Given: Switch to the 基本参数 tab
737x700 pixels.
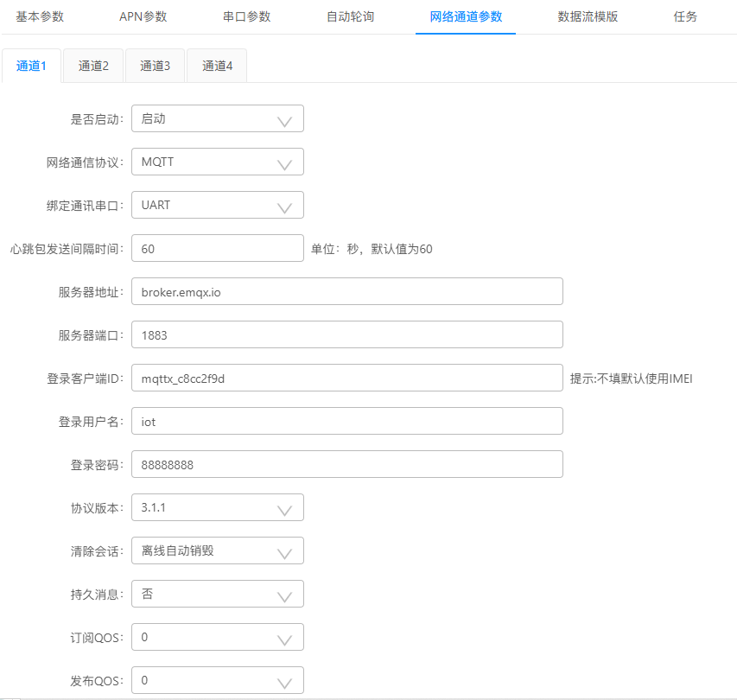Looking at the screenshot, I should click(40, 17).
